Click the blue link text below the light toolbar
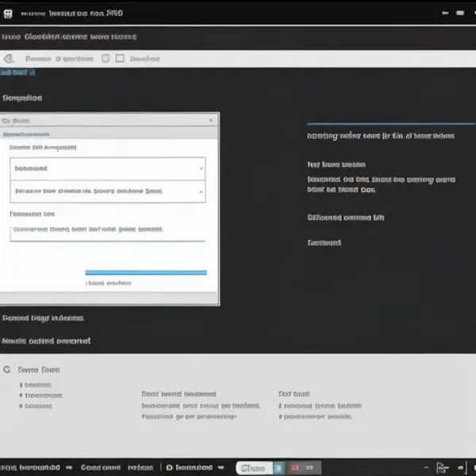 point(17,73)
